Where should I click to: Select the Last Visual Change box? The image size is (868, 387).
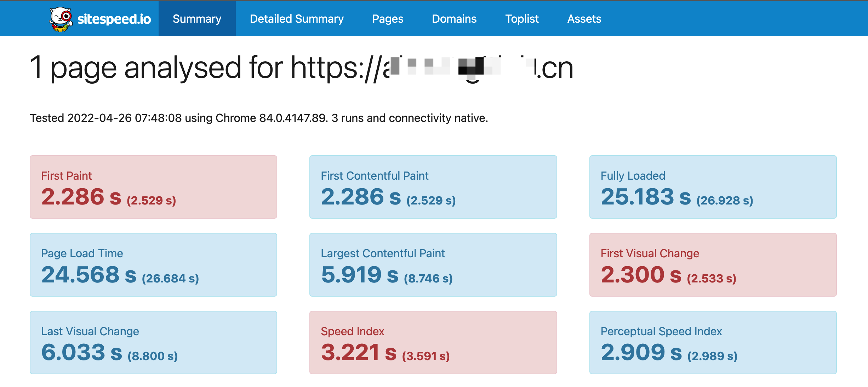pos(153,342)
